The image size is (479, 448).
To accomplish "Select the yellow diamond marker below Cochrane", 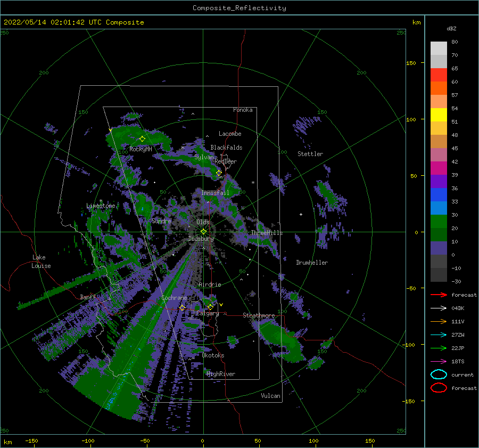I will [183, 308].
